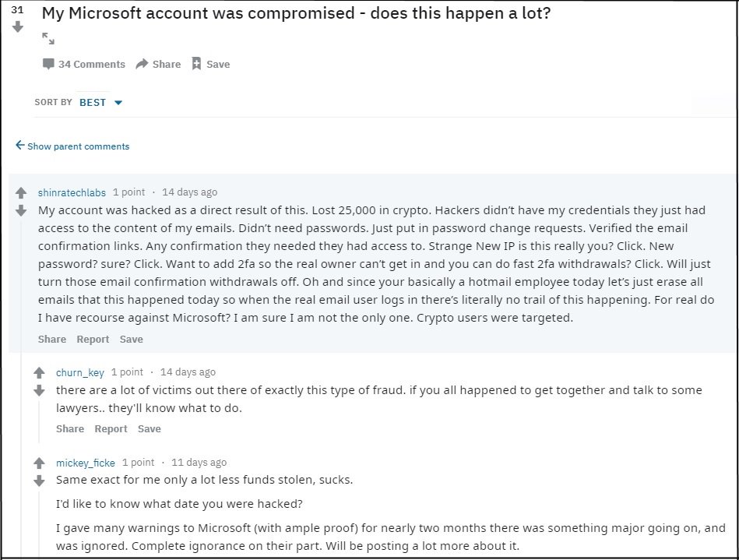The width and height of the screenshot is (739, 560).
Task: Share the post via Share arrow
Action: [x=158, y=64]
